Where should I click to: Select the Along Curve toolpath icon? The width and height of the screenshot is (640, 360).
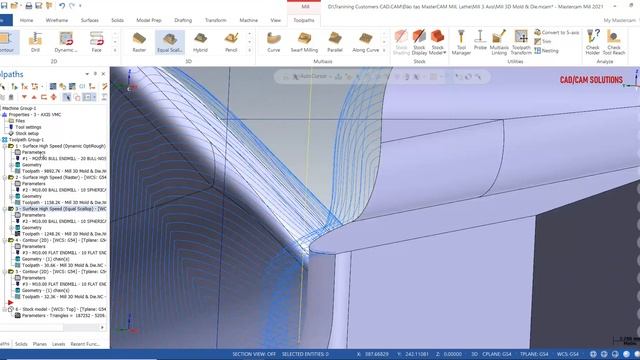(366, 42)
